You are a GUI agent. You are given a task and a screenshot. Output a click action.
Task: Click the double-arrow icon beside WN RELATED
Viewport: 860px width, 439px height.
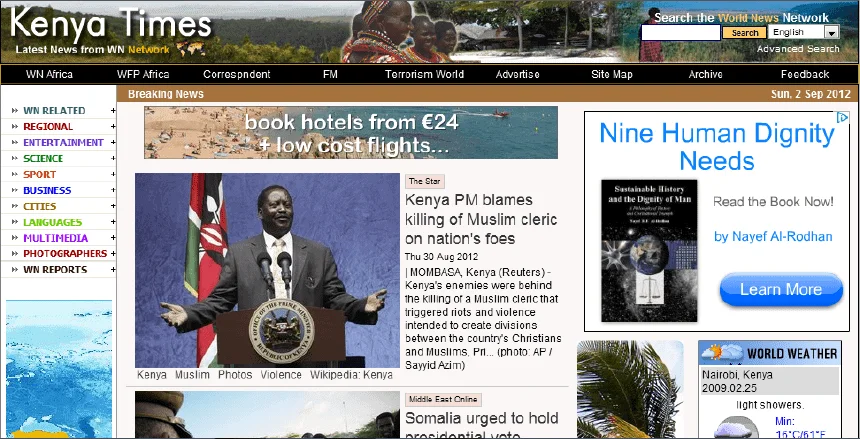coord(14,111)
